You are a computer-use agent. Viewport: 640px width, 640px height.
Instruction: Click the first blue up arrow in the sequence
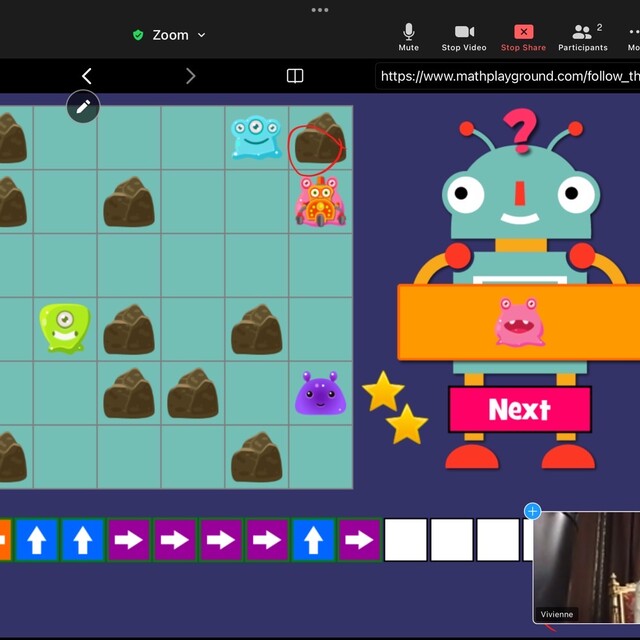pyautogui.click(x=37, y=540)
